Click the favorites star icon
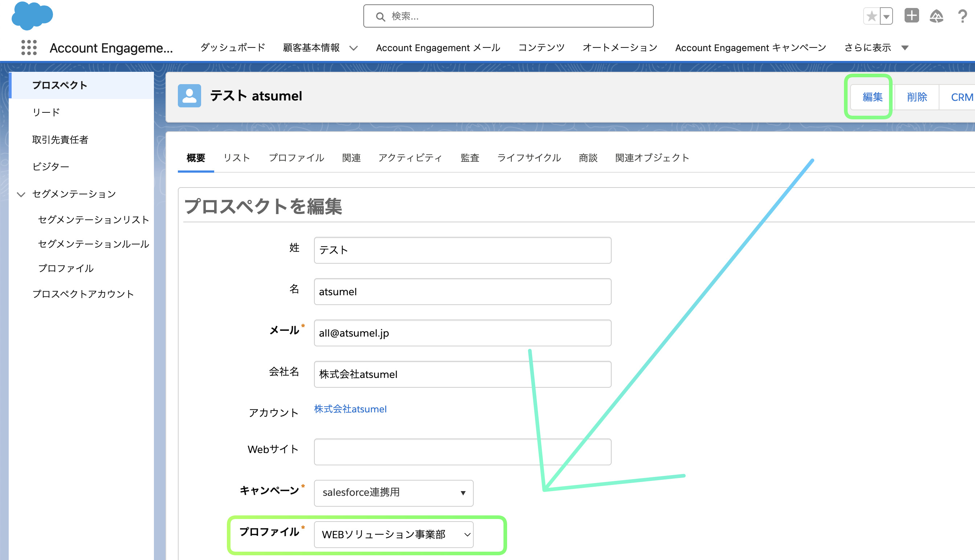The image size is (975, 560). [x=872, y=16]
